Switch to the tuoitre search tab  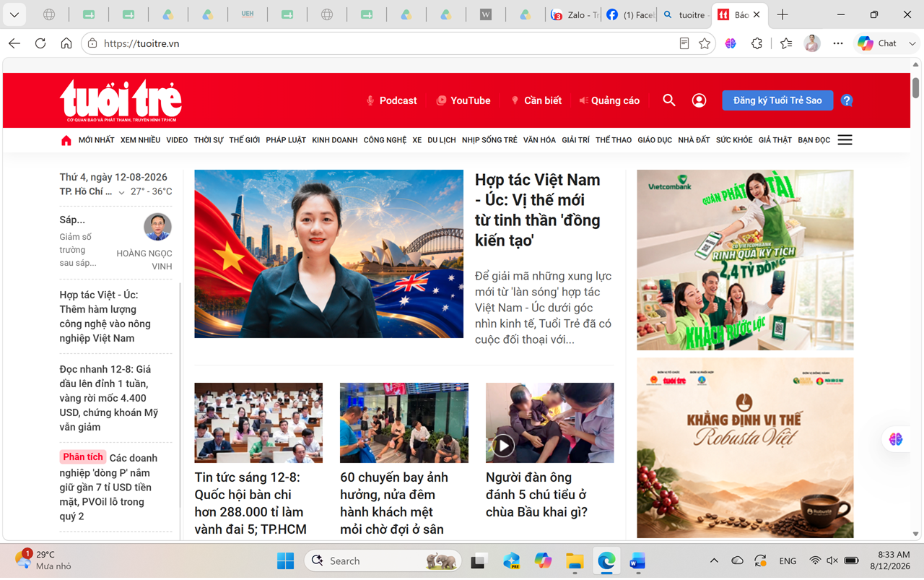pos(684,14)
